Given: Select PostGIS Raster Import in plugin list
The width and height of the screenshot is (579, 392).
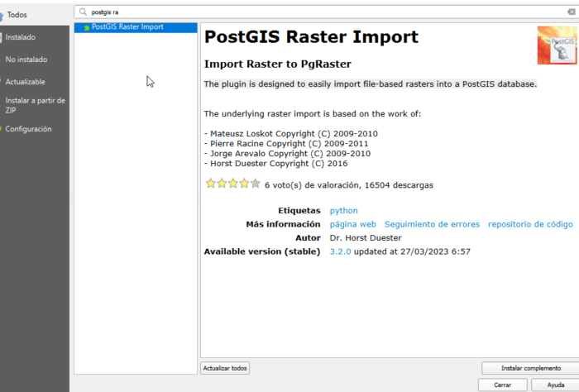Looking at the screenshot, I should (127, 27).
